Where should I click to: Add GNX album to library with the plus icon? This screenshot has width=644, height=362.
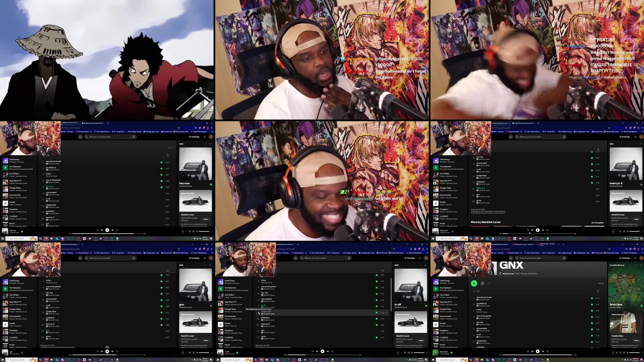click(483, 283)
